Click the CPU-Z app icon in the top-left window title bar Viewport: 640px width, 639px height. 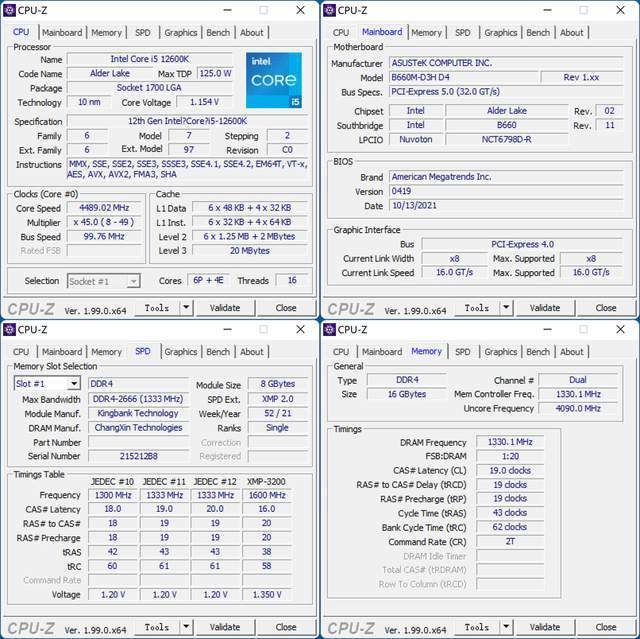[x=9, y=10]
